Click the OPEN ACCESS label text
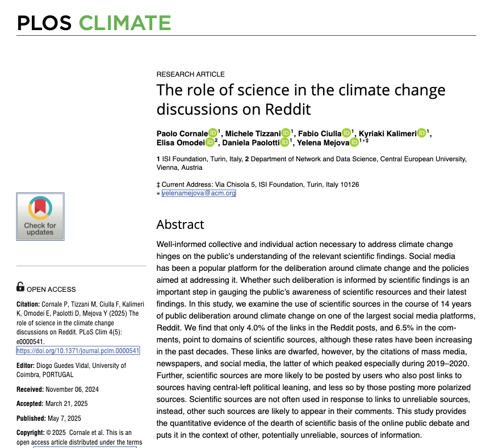 (x=51, y=289)
